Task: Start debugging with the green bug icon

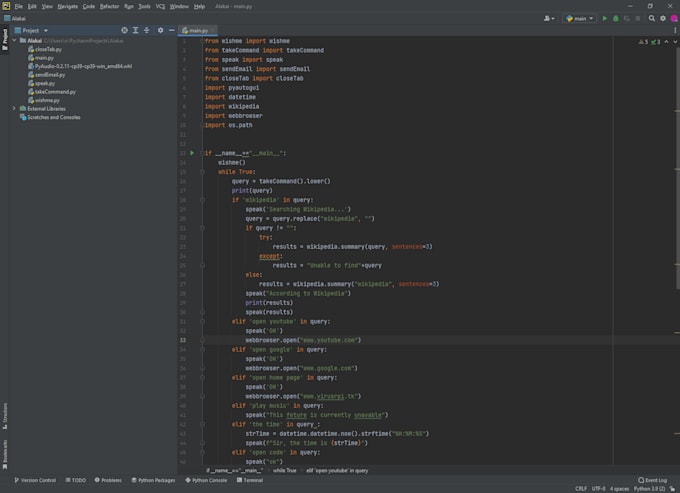Action: (x=616, y=18)
